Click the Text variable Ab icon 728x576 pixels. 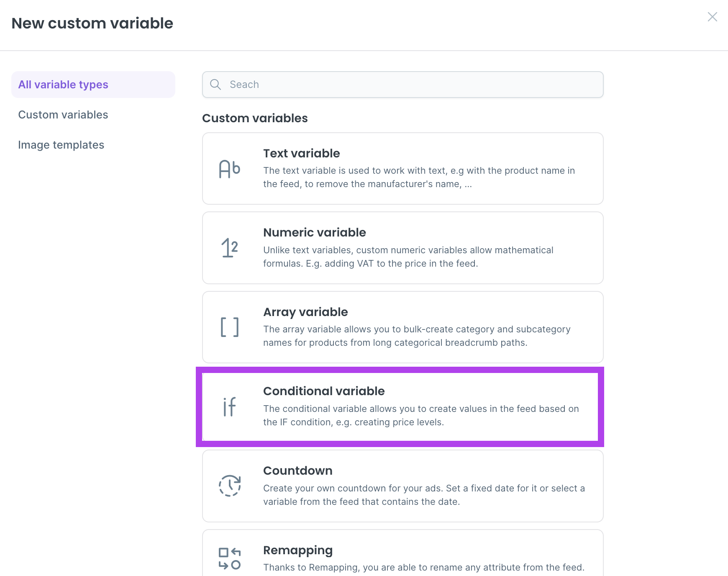230,169
